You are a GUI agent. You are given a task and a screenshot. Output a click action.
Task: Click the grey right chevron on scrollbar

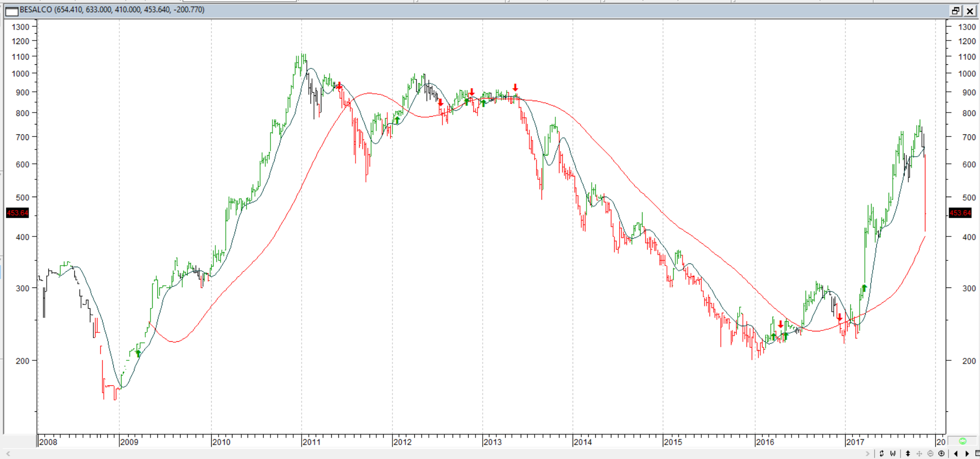867,454
